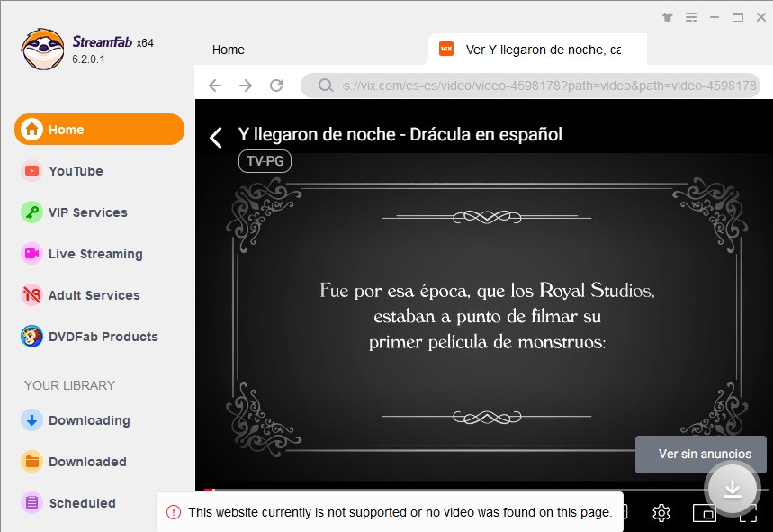The image size is (773, 532).
Task: Enable picture-in-picture mode in the player
Action: click(x=704, y=513)
